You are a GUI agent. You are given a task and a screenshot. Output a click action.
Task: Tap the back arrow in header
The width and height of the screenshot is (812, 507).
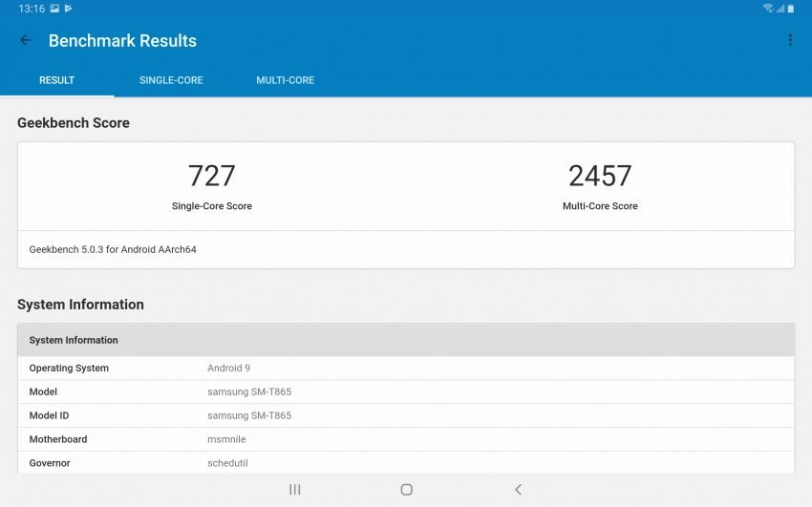click(26, 40)
